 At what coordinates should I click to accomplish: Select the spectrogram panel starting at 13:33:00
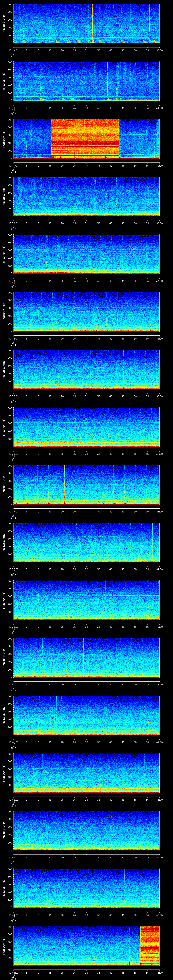[x=86, y=254]
